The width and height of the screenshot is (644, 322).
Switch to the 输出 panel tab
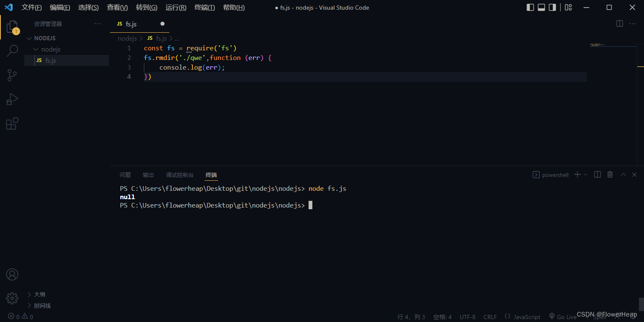tap(148, 175)
